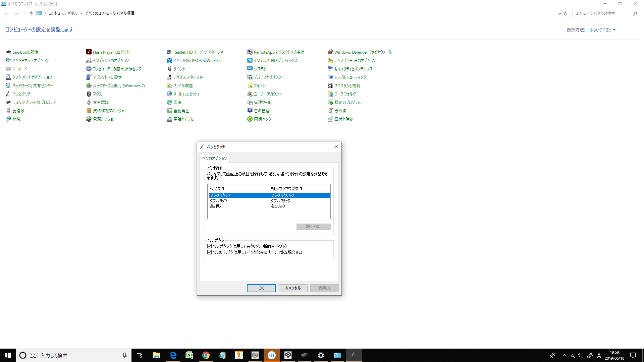Click the 日付と時刻 icon

point(330,119)
